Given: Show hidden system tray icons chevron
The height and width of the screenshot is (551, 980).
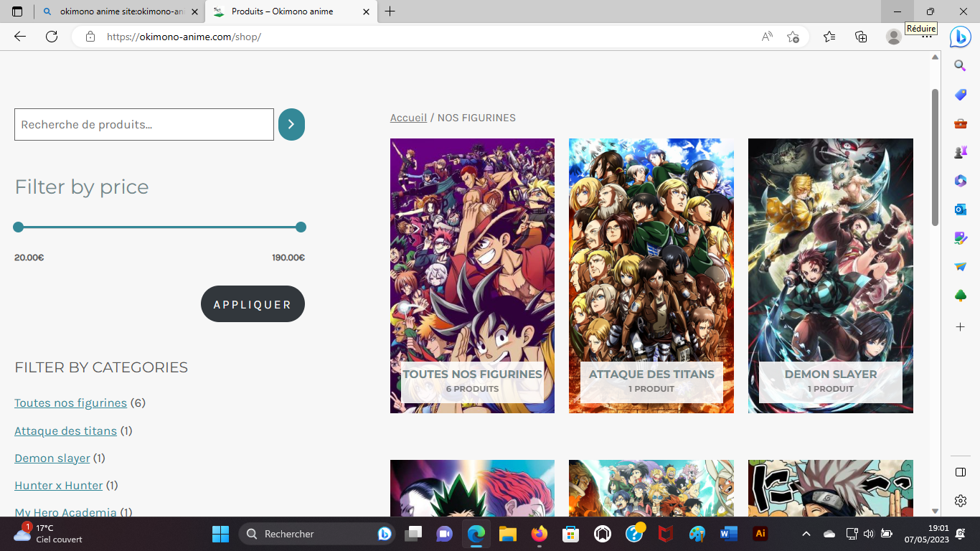Looking at the screenshot, I should tap(806, 534).
